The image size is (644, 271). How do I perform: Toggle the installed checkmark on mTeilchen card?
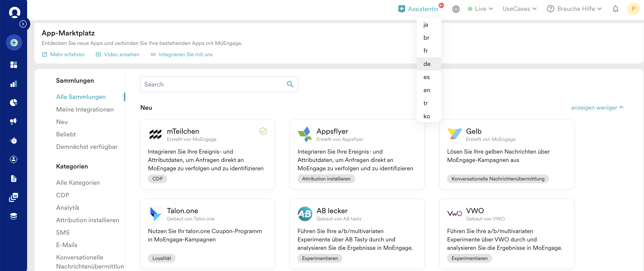coord(263,131)
